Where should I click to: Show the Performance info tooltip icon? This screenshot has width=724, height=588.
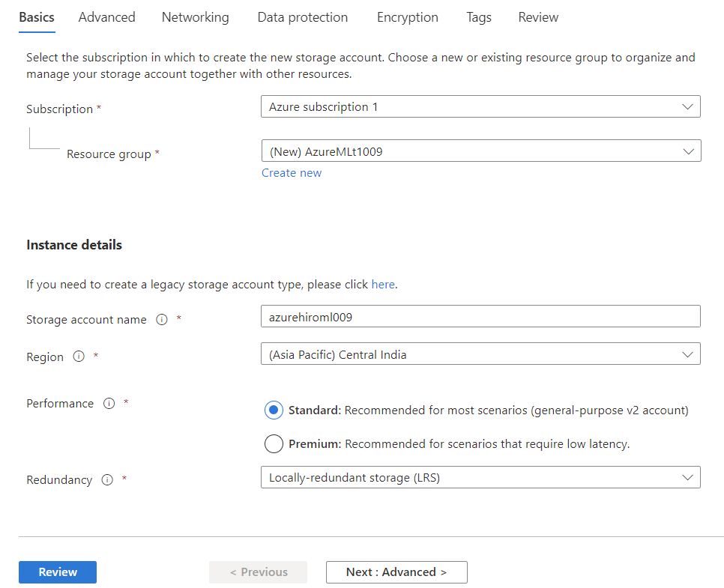click(109, 404)
